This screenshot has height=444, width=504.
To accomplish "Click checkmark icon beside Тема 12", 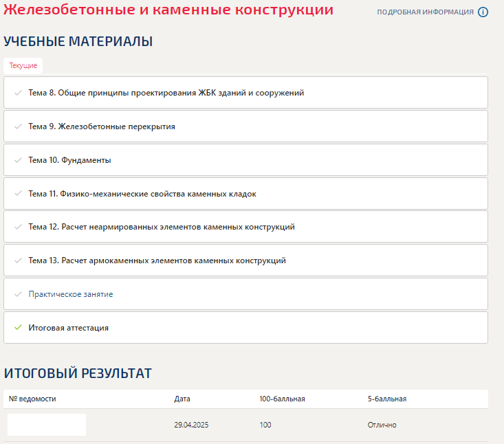I will point(18,227).
